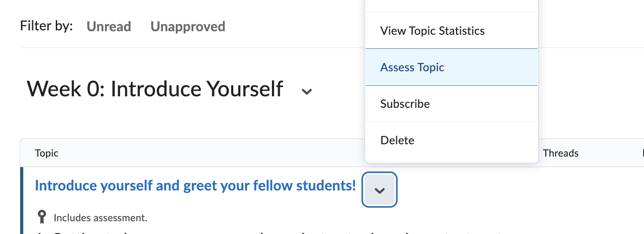The height and width of the screenshot is (234, 644).
Task: Expand Week 0 forum actions chevron
Action: point(307,91)
